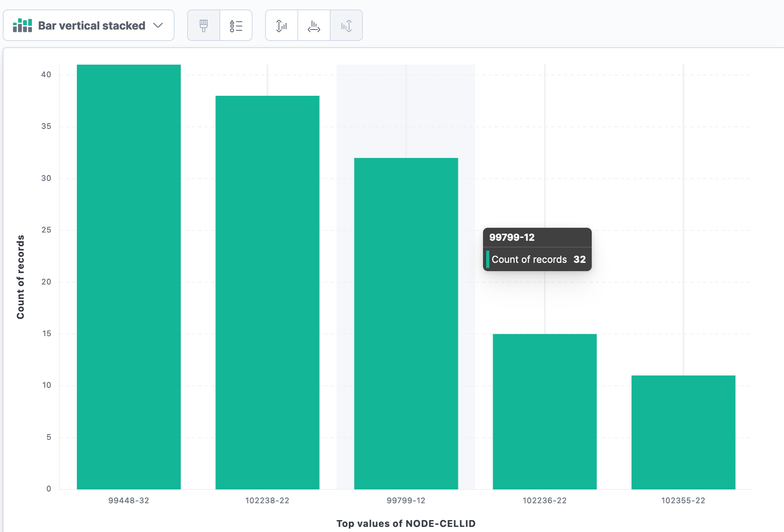Expand the chart type chevron arrow
This screenshot has height=532, width=784.
point(158,26)
